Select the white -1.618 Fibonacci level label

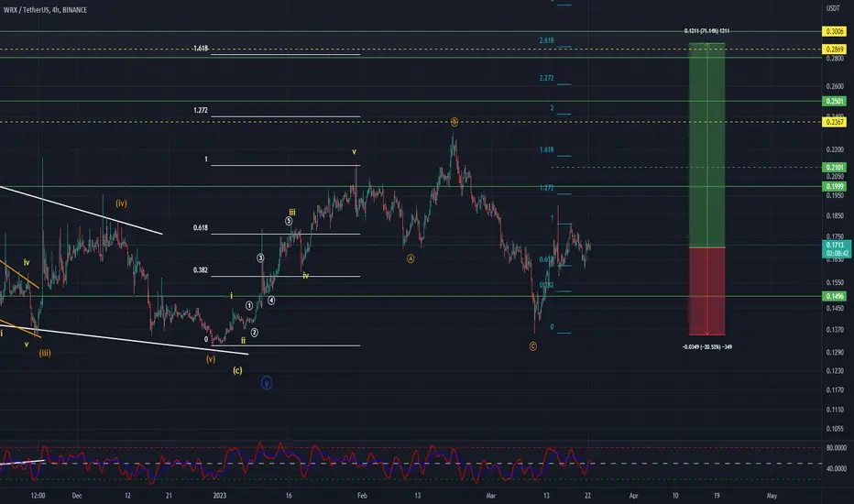pos(201,49)
